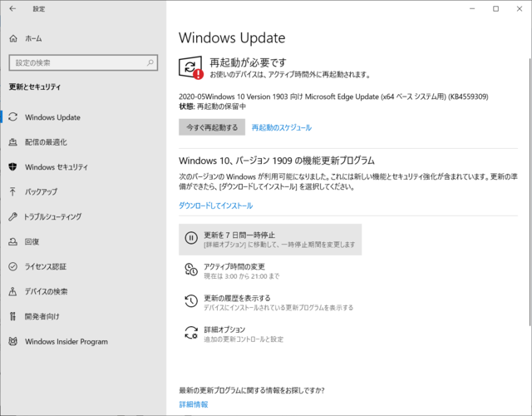Select the デバイスの検索 locator icon
The height and width of the screenshot is (416, 532).
click(13, 291)
